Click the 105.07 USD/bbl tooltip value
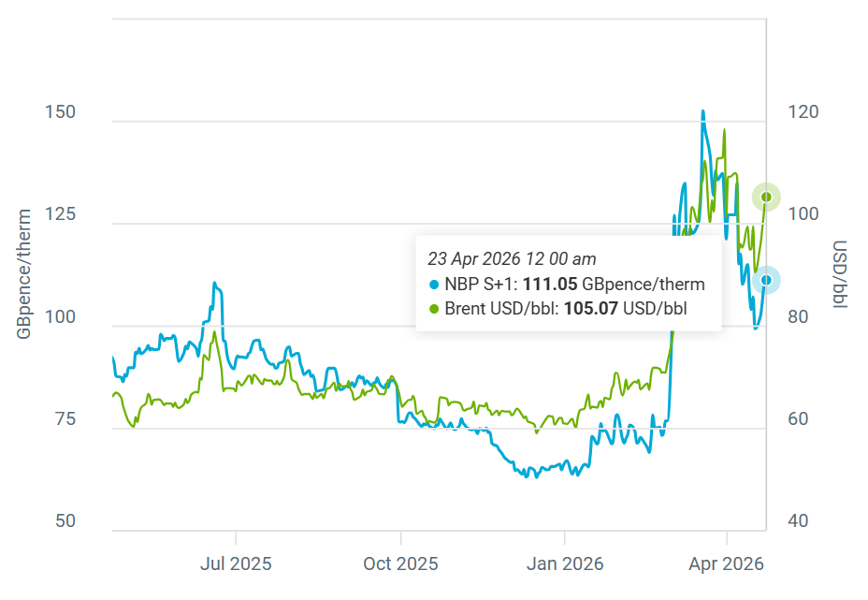 590,308
